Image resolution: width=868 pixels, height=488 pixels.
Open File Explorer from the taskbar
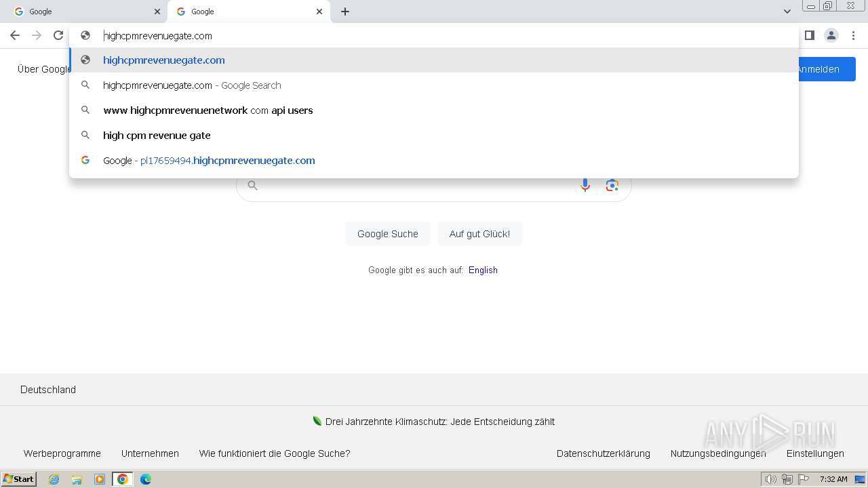click(x=77, y=479)
